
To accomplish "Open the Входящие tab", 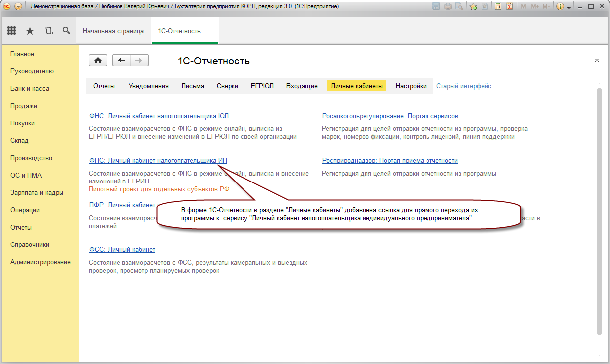I will (302, 86).
